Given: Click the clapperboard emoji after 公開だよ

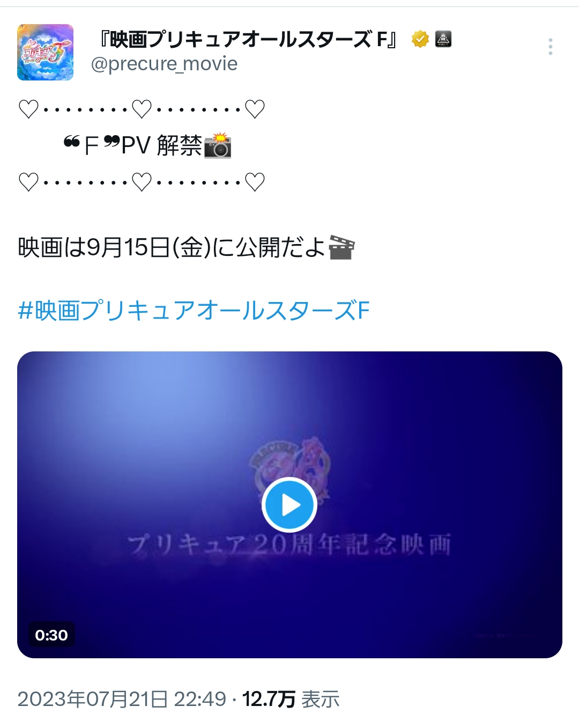Looking at the screenshot, I should 342,247.
